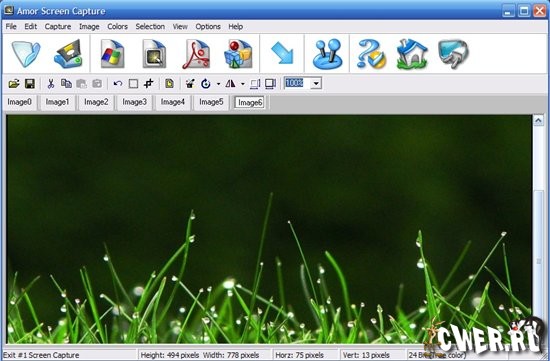The height and width of the screenshot is (361, 550).
Task: Open the Selection menu
Action: [x=150, y=27]
